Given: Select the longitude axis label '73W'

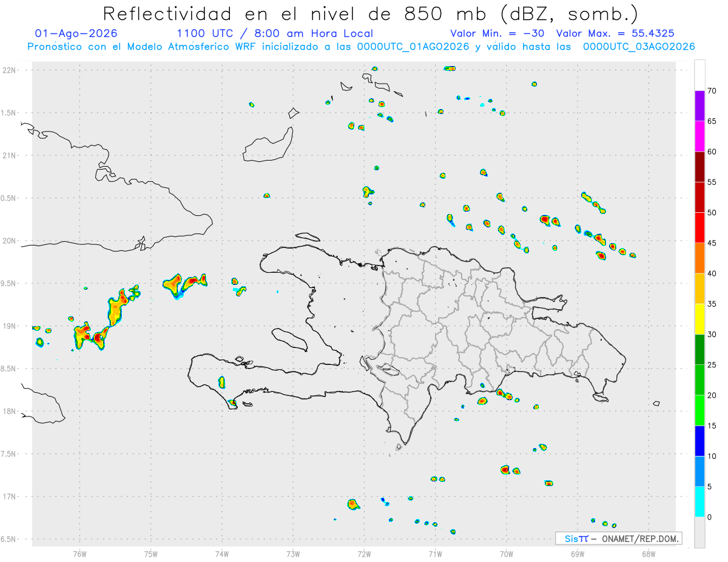Looking at the screenshot, I should 293,554.
